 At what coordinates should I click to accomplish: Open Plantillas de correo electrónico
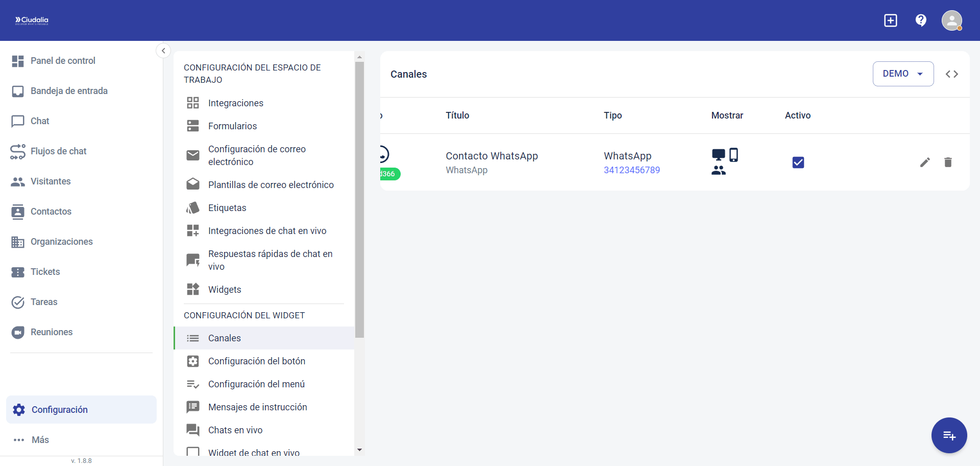(x=271, y=184)
